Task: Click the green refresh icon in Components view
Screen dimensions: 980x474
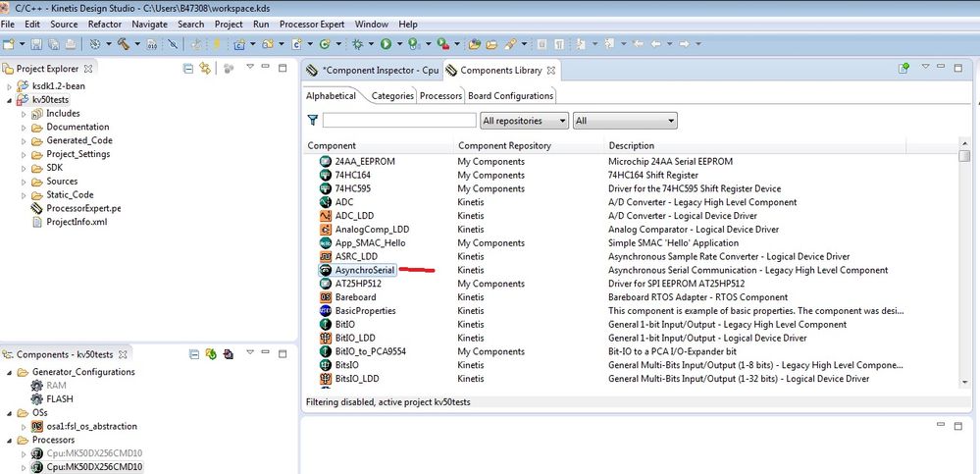Action: pyautogui.click(x=211, y=354)
